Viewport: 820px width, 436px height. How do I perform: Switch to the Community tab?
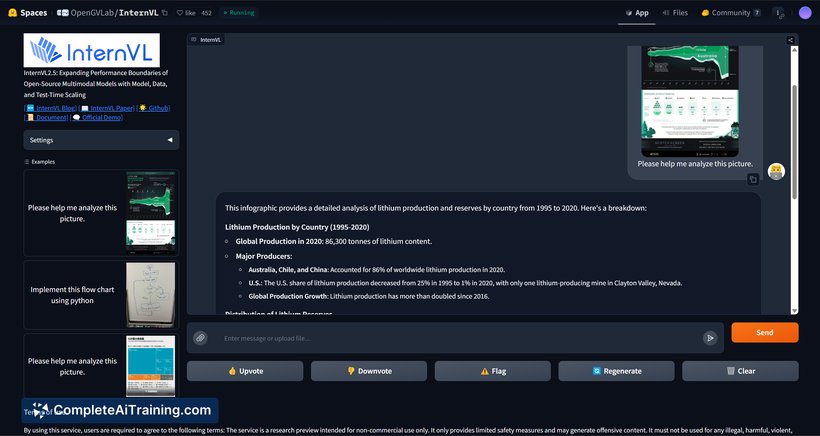(x=731, y=13)
